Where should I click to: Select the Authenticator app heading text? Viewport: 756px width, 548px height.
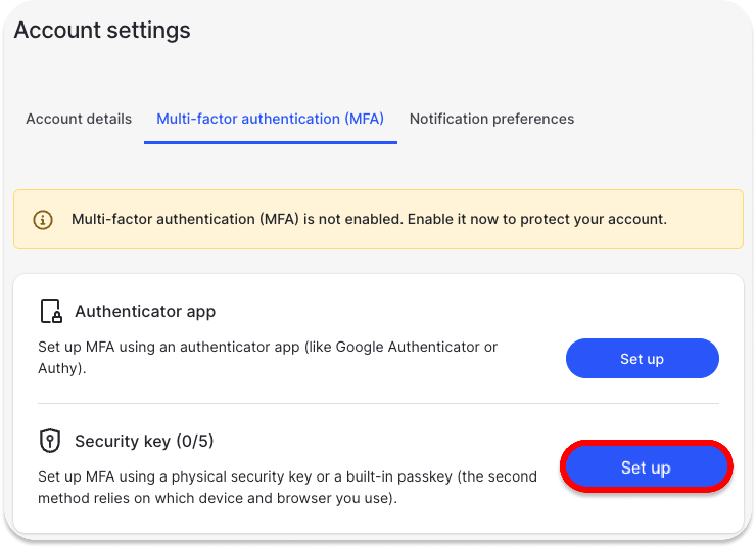(145, 311)
